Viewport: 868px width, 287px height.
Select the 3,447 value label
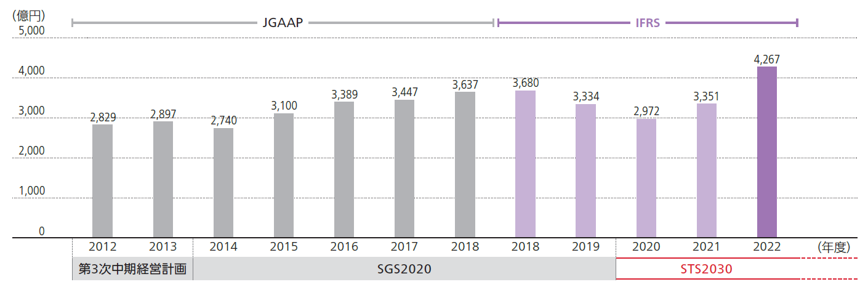pos(404,92)
